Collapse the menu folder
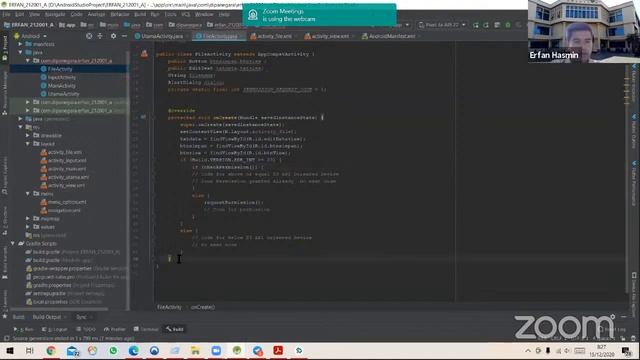640x360 pixels. 28,193
